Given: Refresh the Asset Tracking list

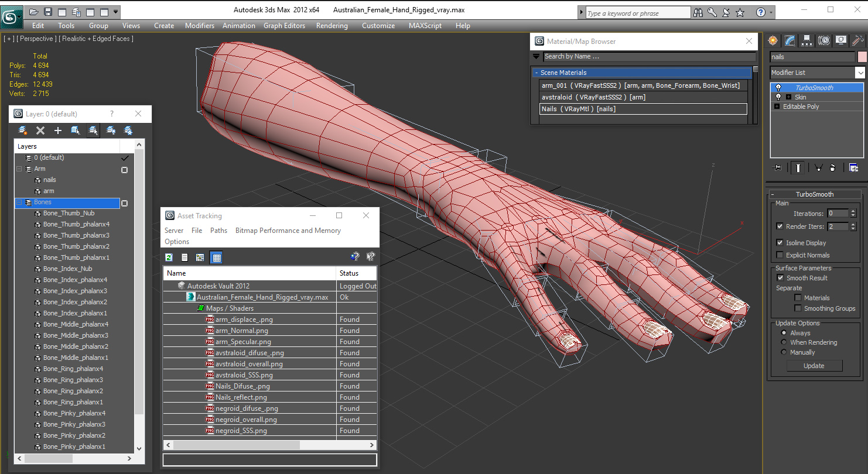Looking at the screenshot, I should 169,257.
